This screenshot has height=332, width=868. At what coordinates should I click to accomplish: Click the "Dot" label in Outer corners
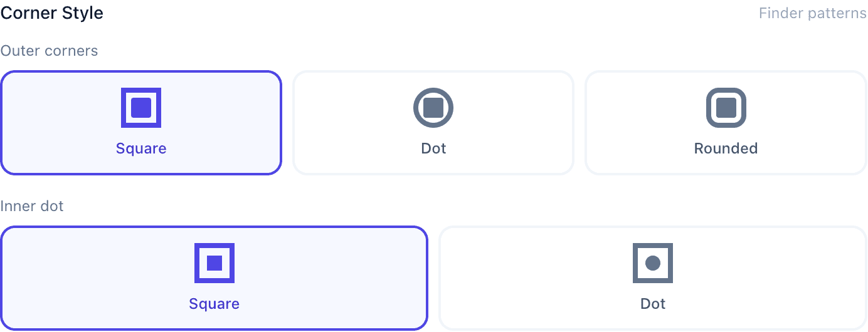click(x=433, y=148)
